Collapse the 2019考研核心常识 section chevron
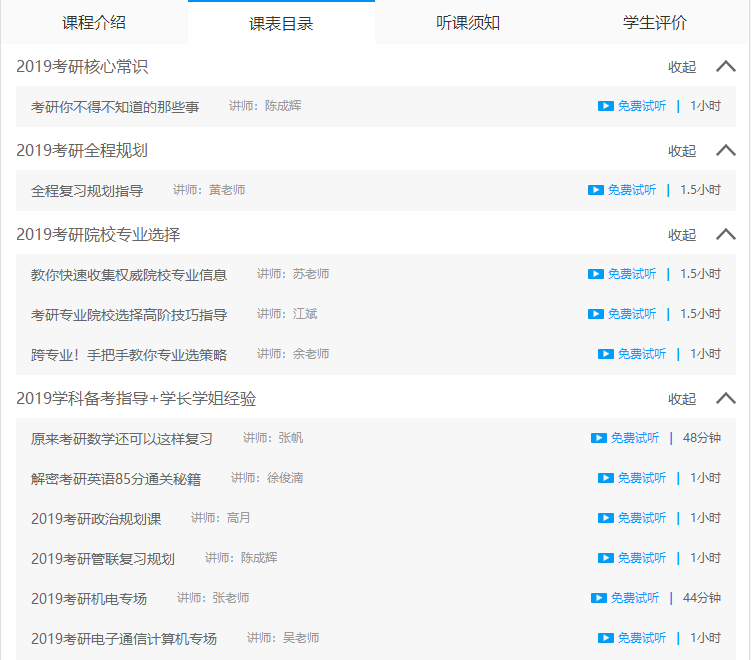 click(x=726, y=67)
